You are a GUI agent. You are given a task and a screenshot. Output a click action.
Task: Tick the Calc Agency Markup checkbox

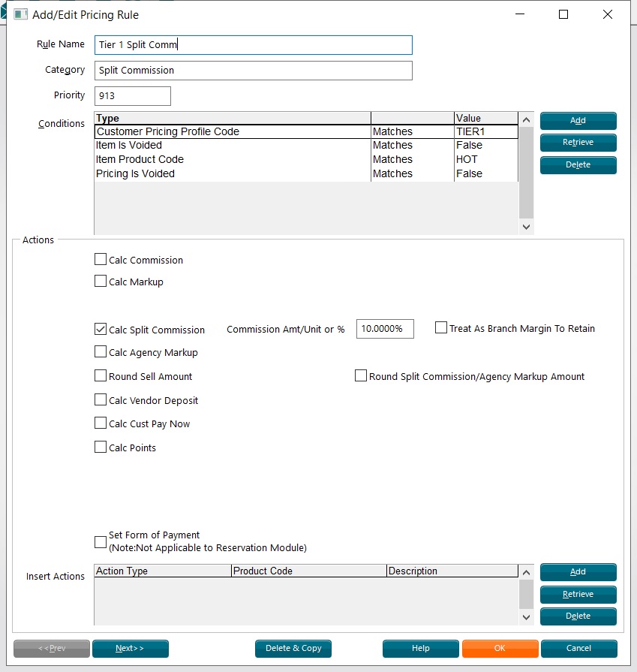[x=101, y=352]
